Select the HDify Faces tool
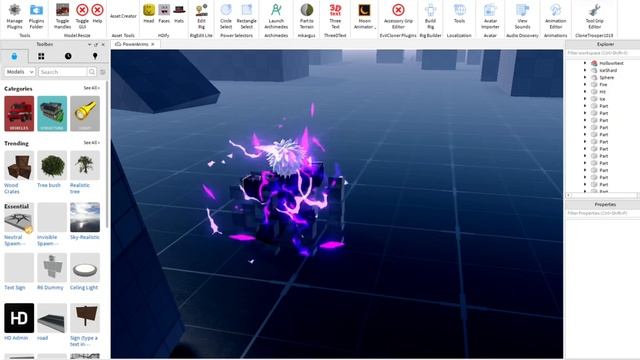Viewport: 640px width, 360px height. point(164,13)
